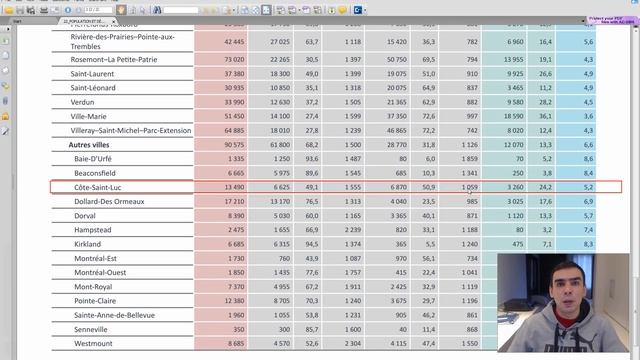Go to previous page with blue arrow
Screen dimensions: 640x360
pyautogui.click(x=68, y=10)
